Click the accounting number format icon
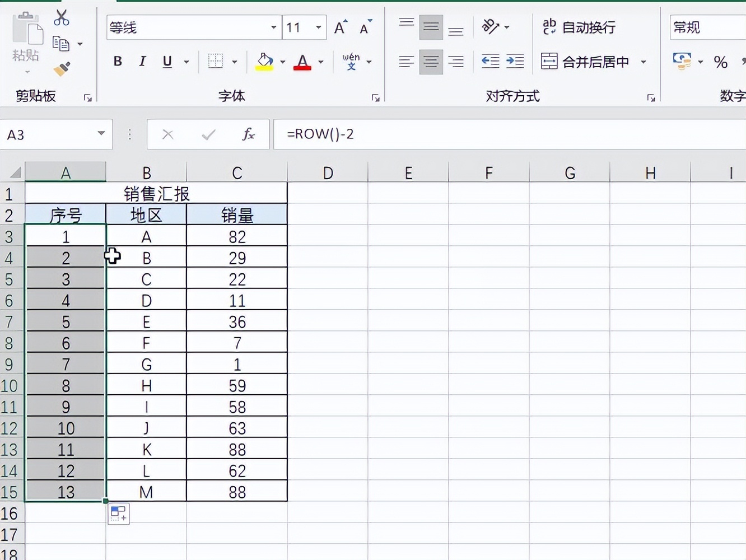This screenshot has width=746, height=560. (x=682, y=61)
